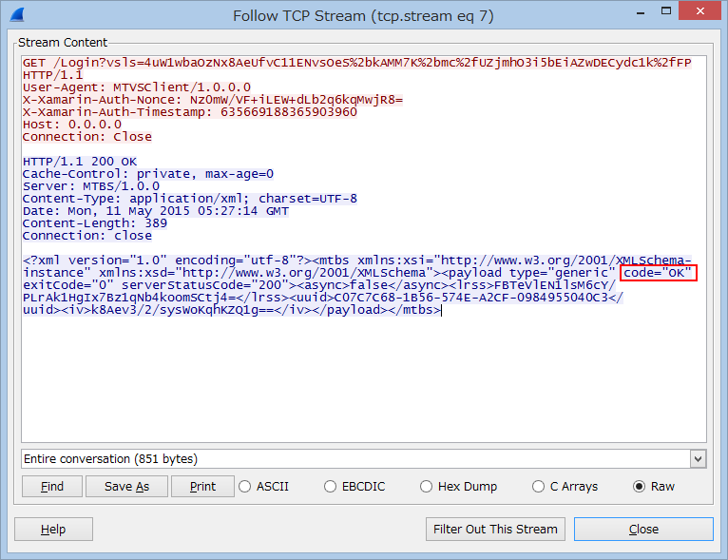Click the Find button
This screenshot has width=728, height=560.
tap(52, 486)
